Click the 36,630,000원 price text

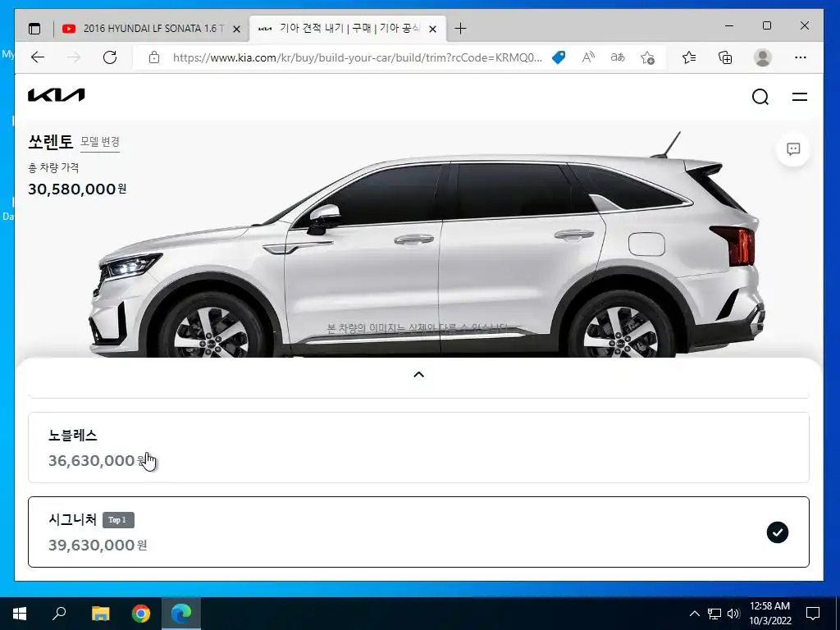97,461
